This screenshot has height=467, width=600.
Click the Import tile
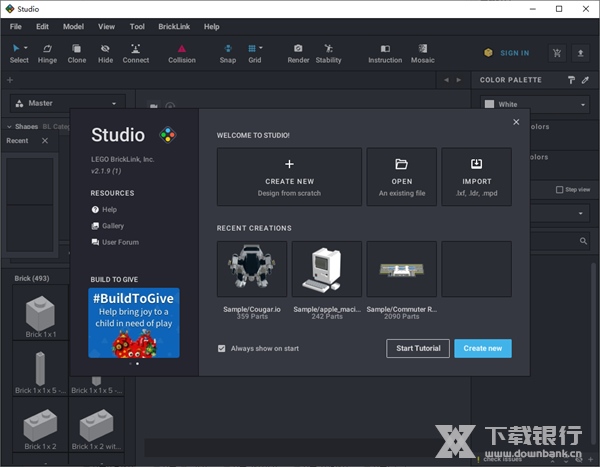[476, 177]
